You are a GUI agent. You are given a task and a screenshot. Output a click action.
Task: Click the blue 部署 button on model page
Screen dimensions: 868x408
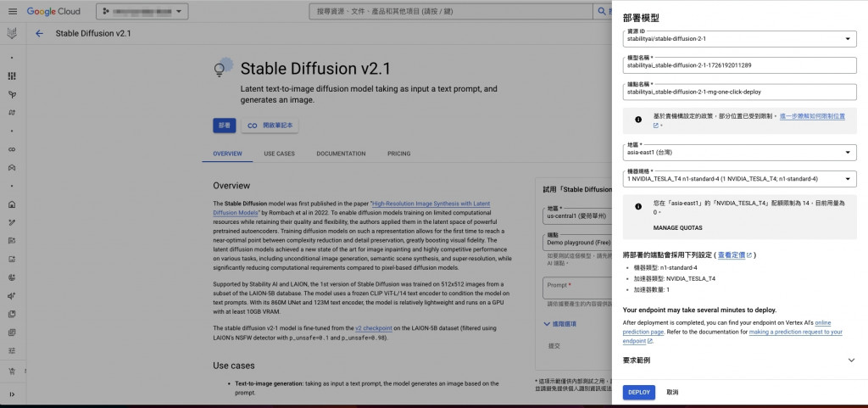pyautogui.click(x=224, y=126)
